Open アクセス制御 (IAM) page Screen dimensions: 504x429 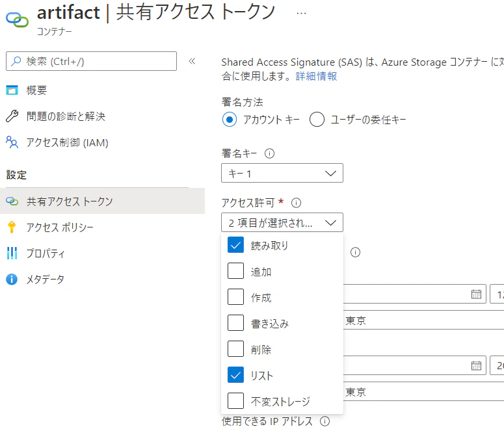pyautogui.click(x=67, y=142)
